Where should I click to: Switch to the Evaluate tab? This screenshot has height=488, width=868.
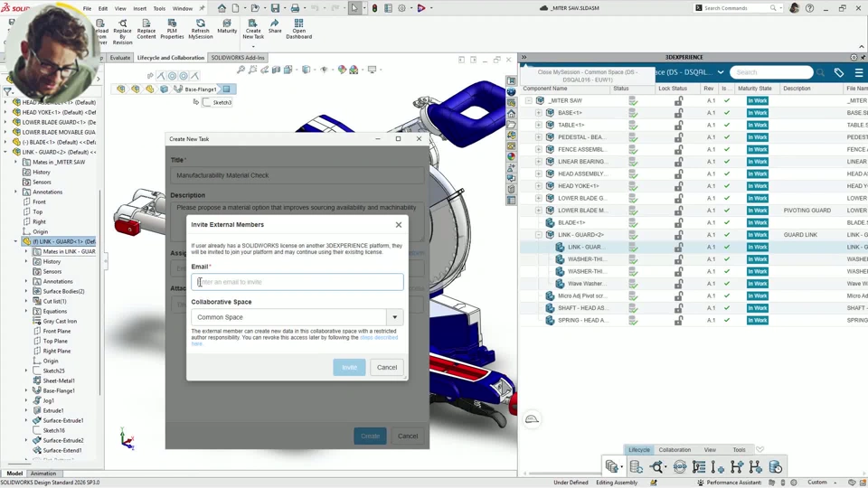click(119, 58)
